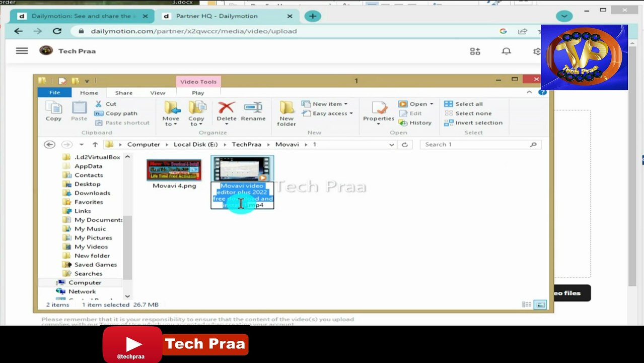Open the Open dropdown in ribbon
The width and height of the screenshot is (644, 363).
[x=416, y=104]
